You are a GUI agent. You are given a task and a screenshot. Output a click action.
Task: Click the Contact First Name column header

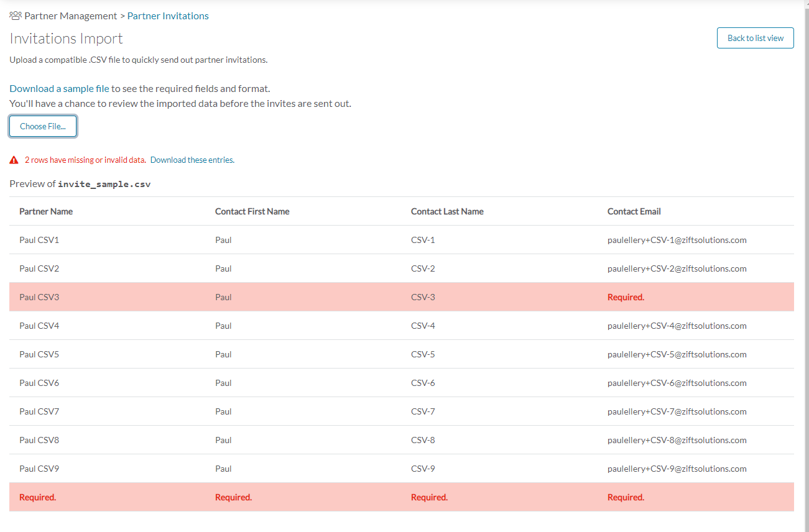[252, 211]
